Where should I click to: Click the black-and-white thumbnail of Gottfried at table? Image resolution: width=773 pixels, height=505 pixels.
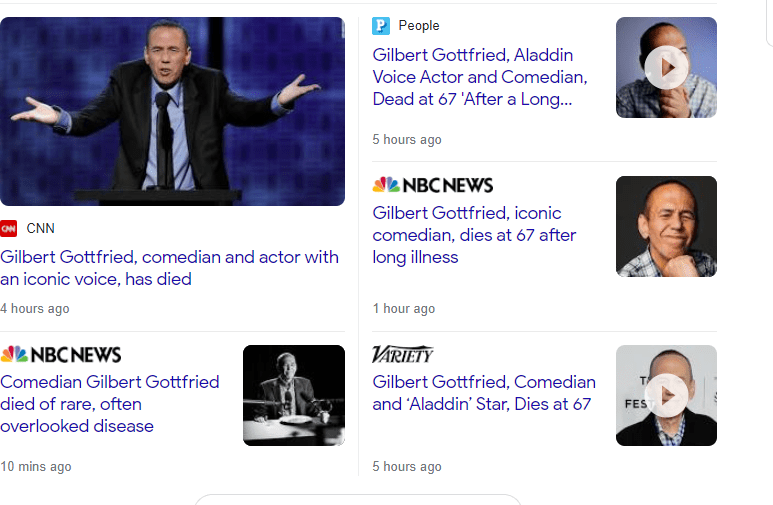[294, 395]
